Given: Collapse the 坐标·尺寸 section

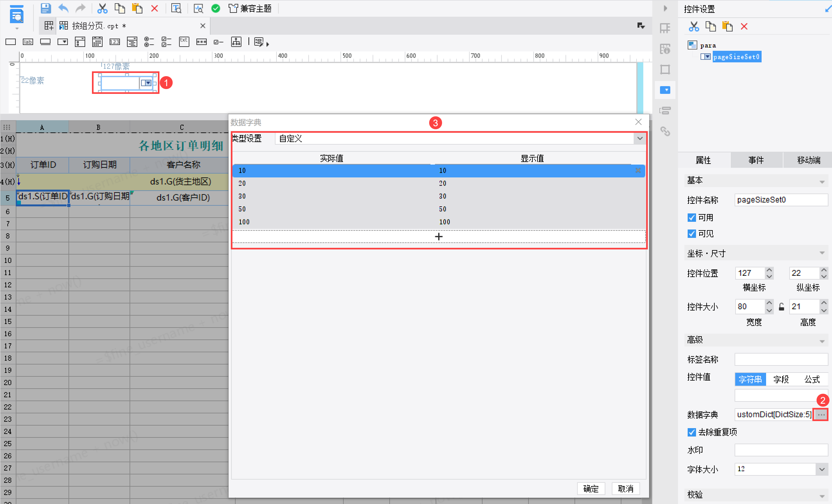Looking at the screenshot, I should [822, 254].
